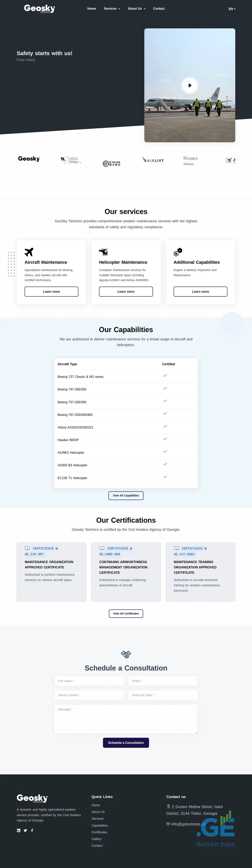Screen dimensions: 252x868
Task: Click the Geosky logo in header
Action: pos(39,8)
